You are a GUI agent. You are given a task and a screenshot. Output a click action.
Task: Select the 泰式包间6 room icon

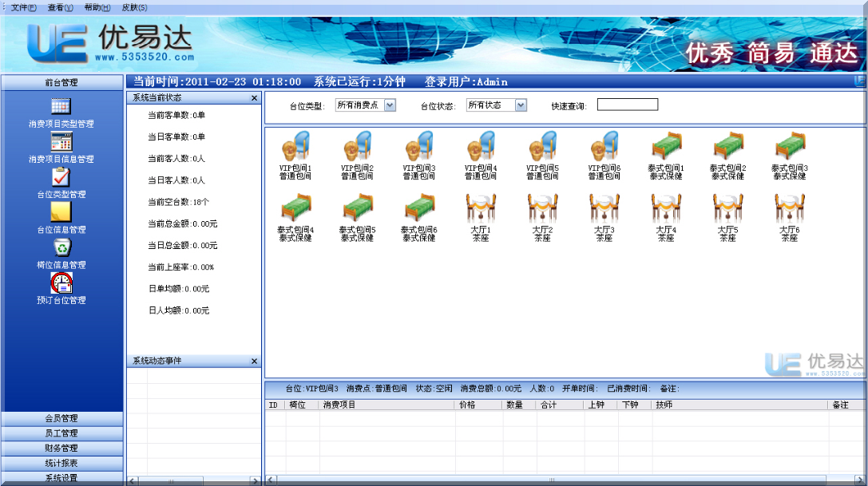[x=419, y=209]
